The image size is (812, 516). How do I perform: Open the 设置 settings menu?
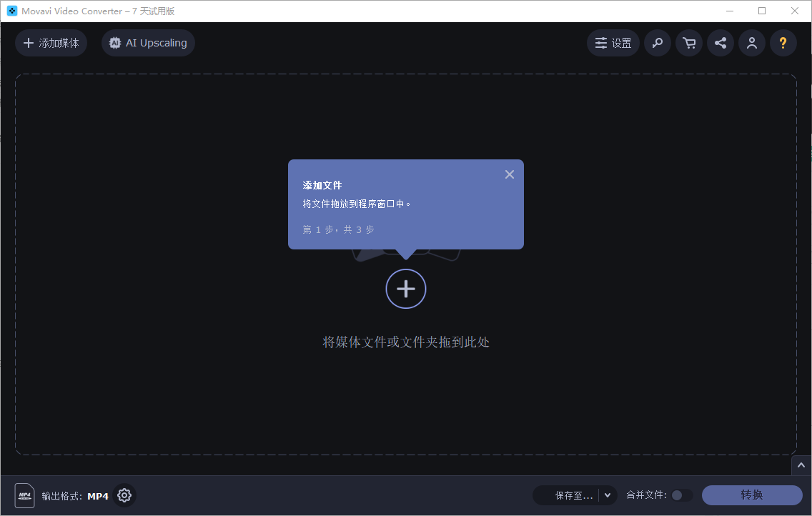point(613,43)
